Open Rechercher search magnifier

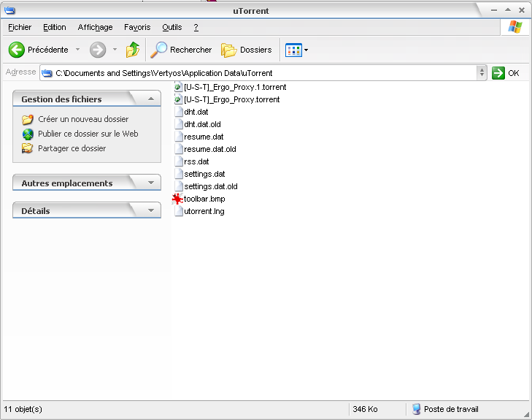click(158, 50)
